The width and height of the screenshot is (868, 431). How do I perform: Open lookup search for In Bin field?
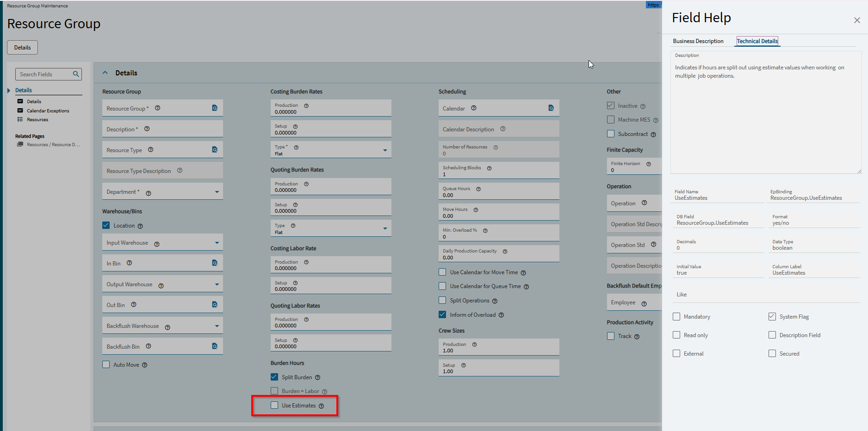pyautogui.click(x=215, y=263)
